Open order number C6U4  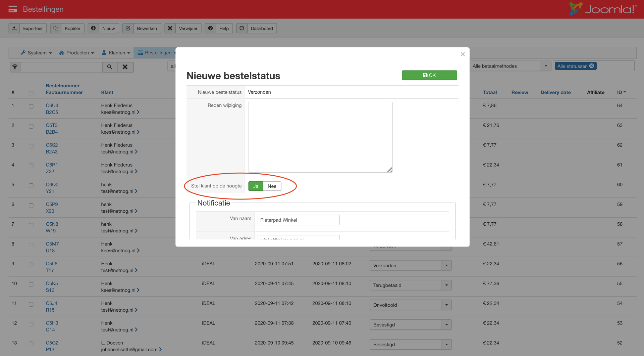pos(52,105)
